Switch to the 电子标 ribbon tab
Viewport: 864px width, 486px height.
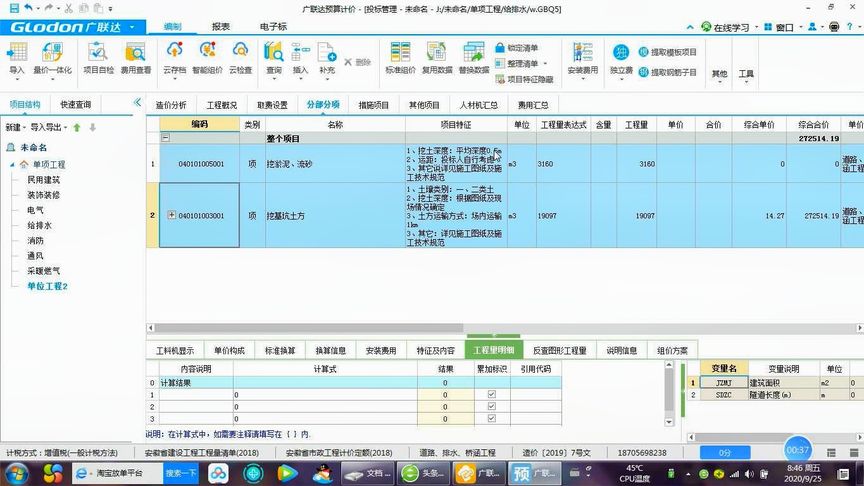coord(273,26)
